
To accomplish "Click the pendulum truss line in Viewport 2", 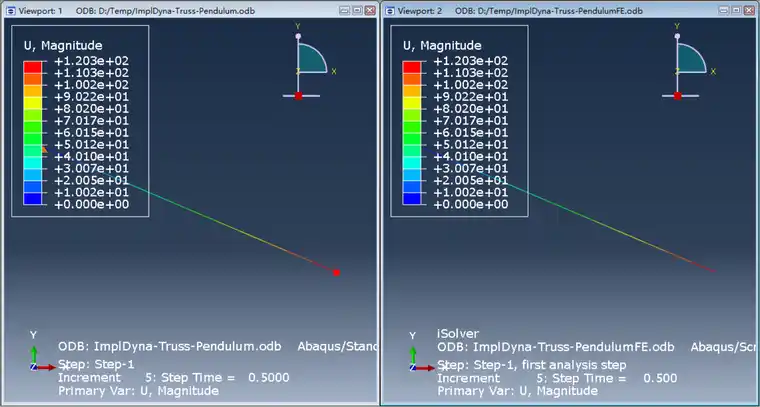I will [x=572, y=211].
